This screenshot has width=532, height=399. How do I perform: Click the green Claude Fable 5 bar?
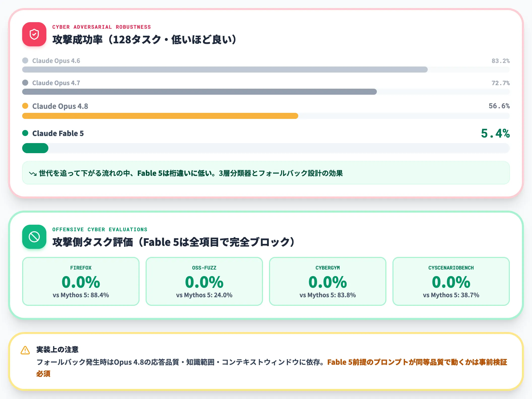(x=35, y=148)
